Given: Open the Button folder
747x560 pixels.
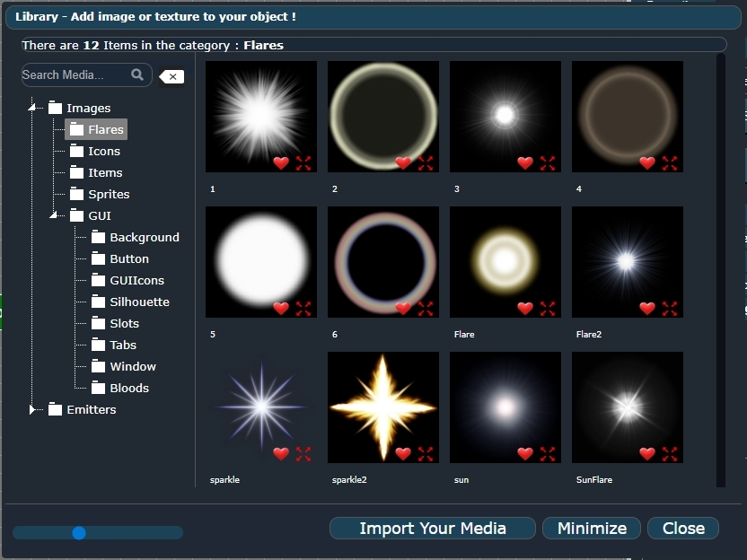Looking at the screenshot, I should (120, 258).
